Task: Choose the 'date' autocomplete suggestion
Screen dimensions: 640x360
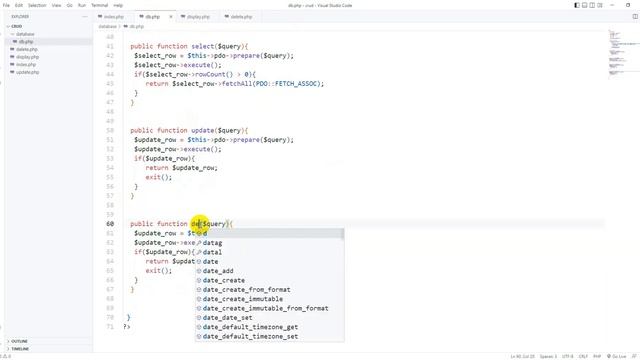Action: (269, 262)
